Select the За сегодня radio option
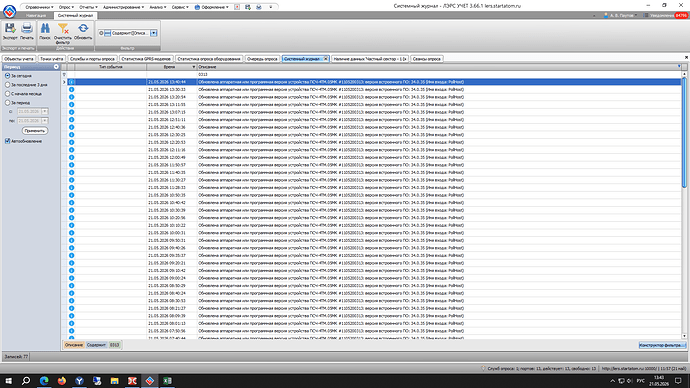Viewport: 690px width, 388px height. [x=7, y=76]
